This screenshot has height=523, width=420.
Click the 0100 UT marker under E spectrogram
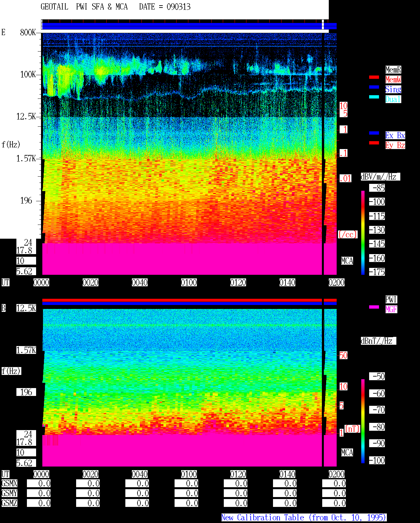(x=189, y=282)
